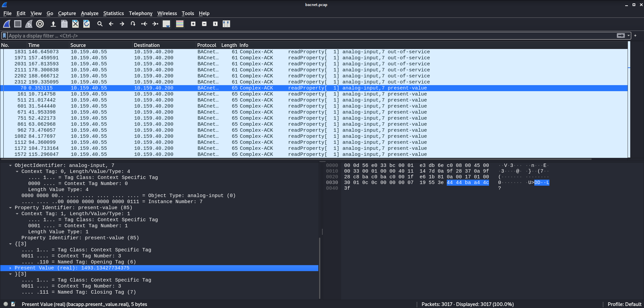644x308 pixels.
Task: Open the Edit menu
Action: click(x=21, y=13)
